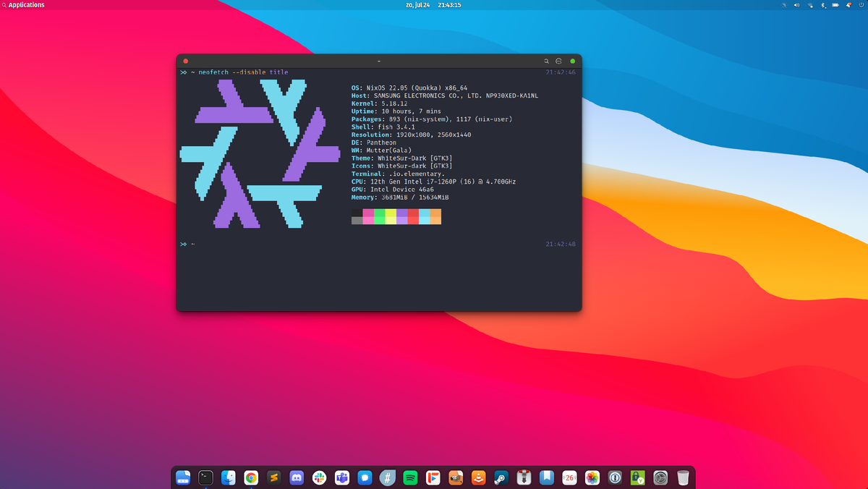Image resolution: width=868 pixels, height=489 pixels.
Task: Launch Microsoft Teams from the dock
Action: [342, 477]
